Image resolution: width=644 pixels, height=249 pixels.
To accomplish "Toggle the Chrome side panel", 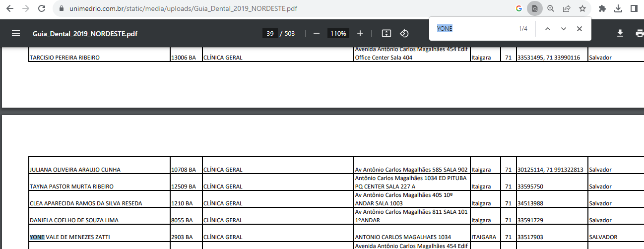I will (634, 8).
